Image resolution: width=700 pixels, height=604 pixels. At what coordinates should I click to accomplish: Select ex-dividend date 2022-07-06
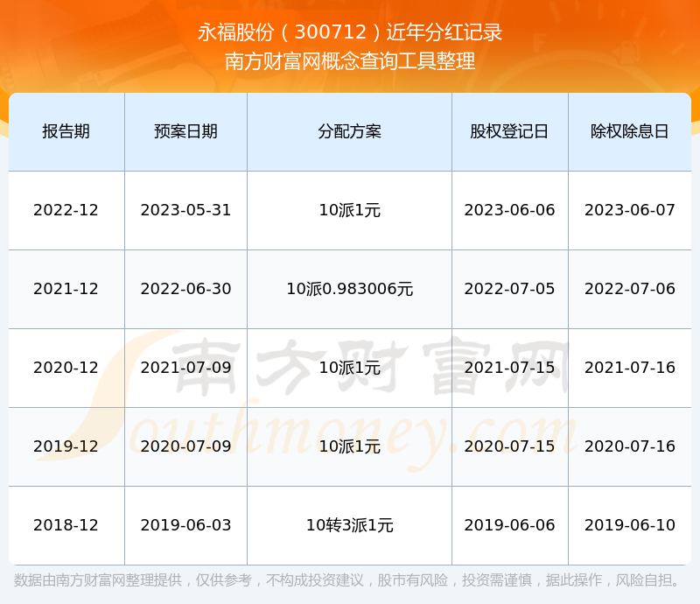pos(629,289)
